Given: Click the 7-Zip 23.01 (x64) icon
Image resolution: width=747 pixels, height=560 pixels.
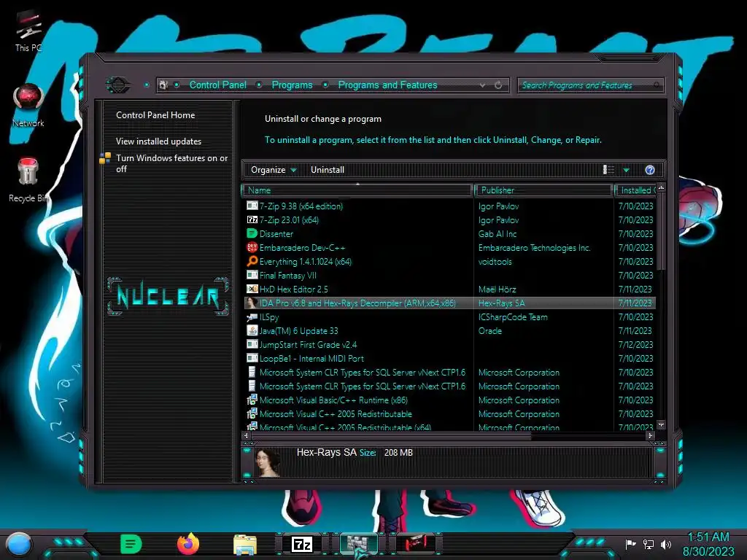Looking at the screenshot, I should click(x=252, y=220).
